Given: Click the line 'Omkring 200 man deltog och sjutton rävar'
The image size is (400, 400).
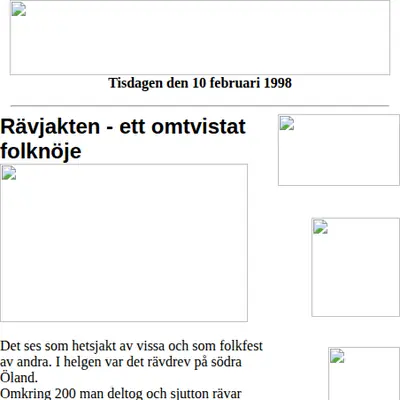Looking at the screenshot, I should 121,393.
